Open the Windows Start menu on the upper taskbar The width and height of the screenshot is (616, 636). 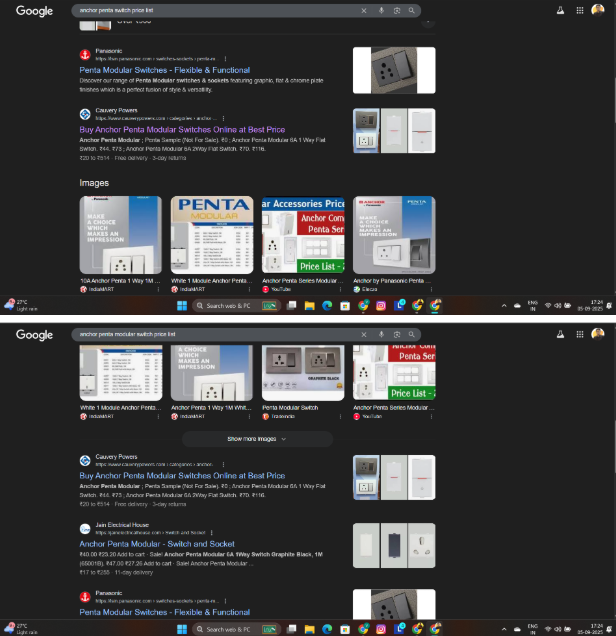point(182,306)
